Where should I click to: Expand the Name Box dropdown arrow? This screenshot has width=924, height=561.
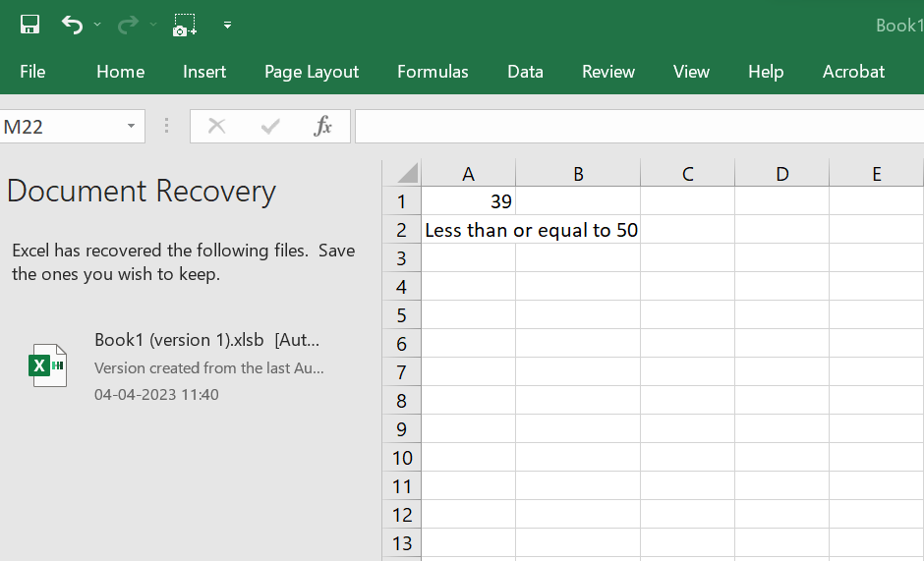coord(131,126)
